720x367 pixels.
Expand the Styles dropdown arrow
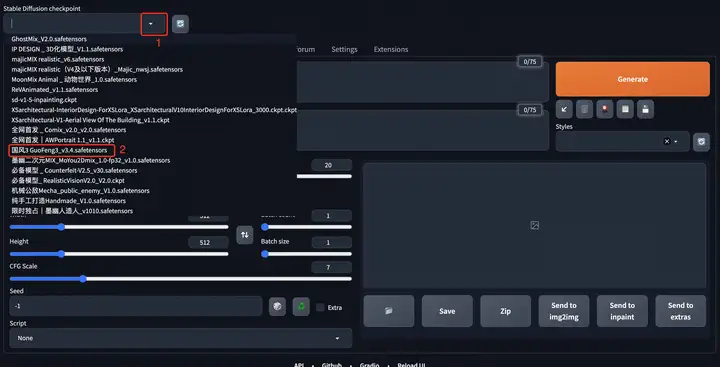click(676, 141)
